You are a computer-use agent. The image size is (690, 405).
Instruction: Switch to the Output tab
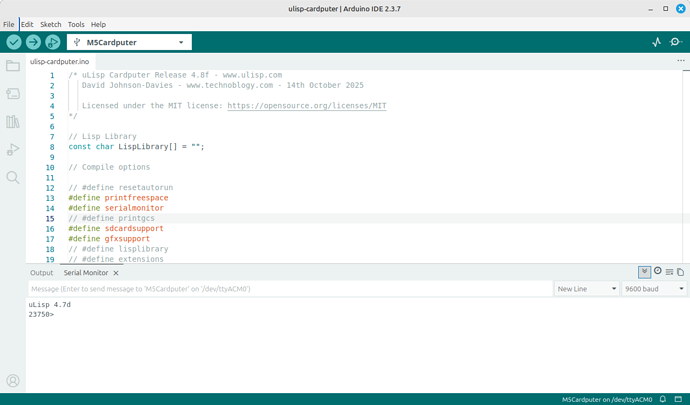[x=42, y=273]
